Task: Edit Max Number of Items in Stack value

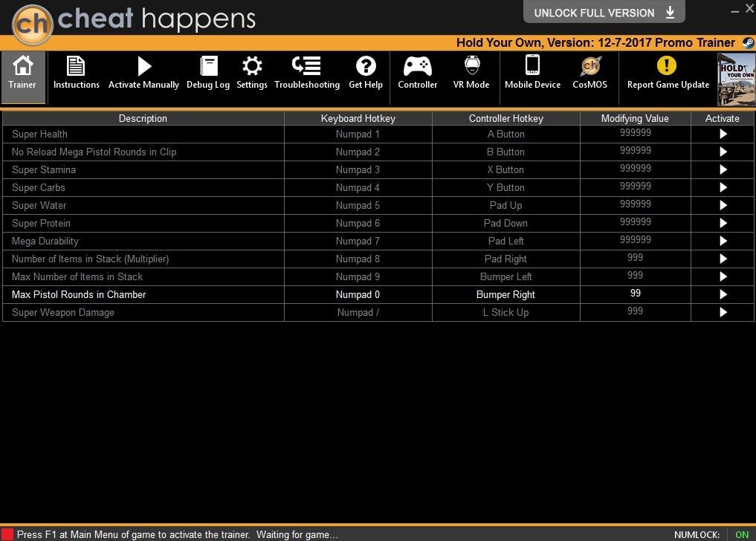Action: tap(636, 276)
